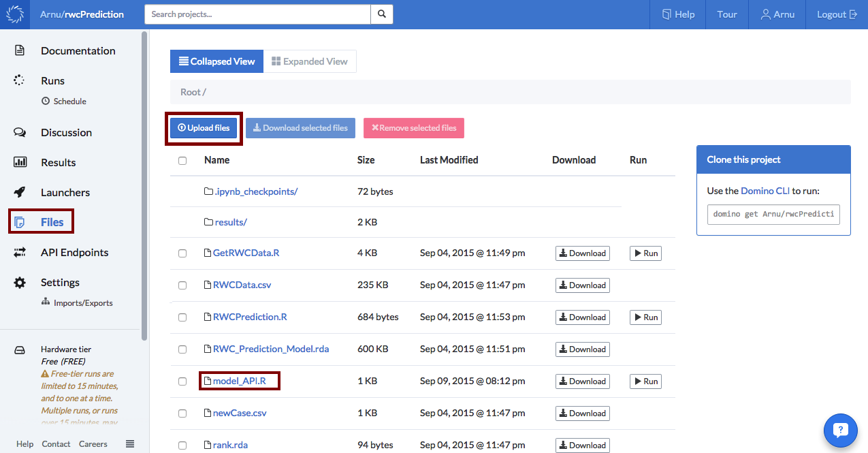Check the checkbox beside GetRWCData.R
This screenshot has width=868, height=453.
pos(182,253)
